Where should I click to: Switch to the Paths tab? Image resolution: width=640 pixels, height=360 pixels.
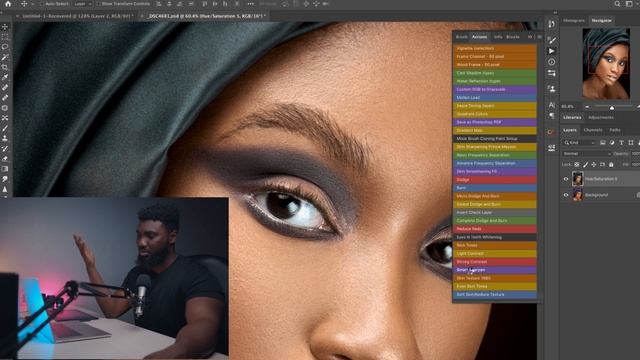click(x=615, y=130)
